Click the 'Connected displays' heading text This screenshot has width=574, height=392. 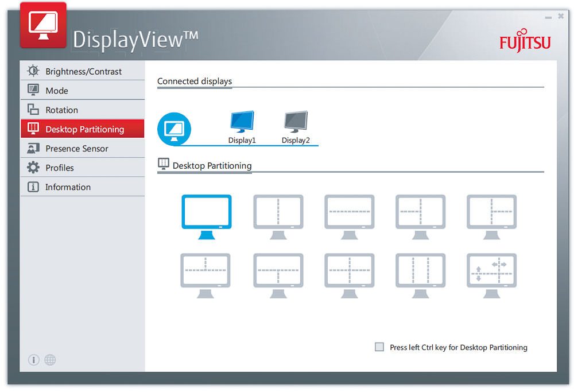pos(195,81)
